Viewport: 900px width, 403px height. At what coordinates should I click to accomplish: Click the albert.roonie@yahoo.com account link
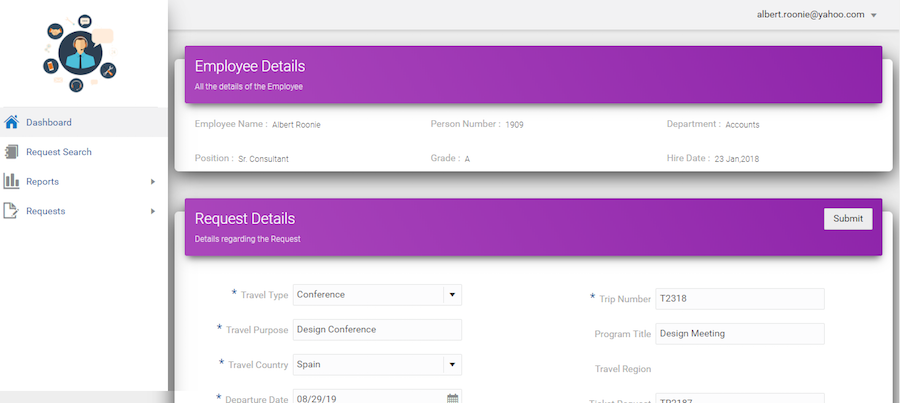810,15
